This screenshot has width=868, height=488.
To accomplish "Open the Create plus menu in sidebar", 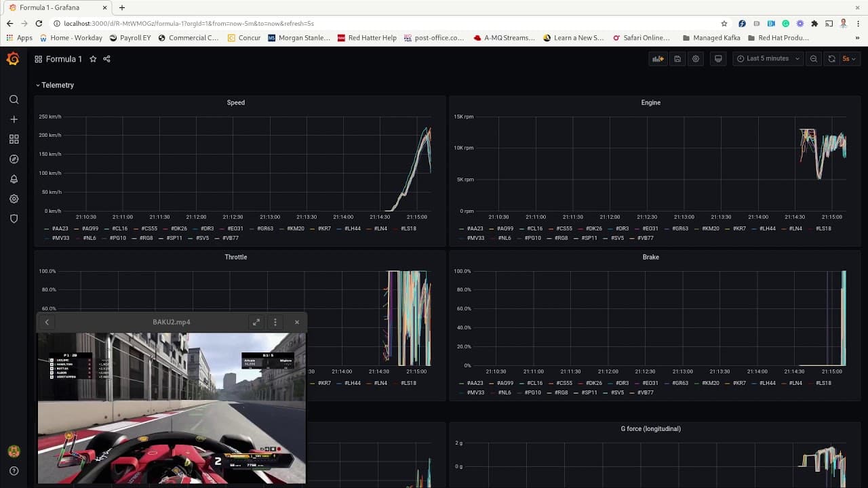I will [x=14, y=119].
